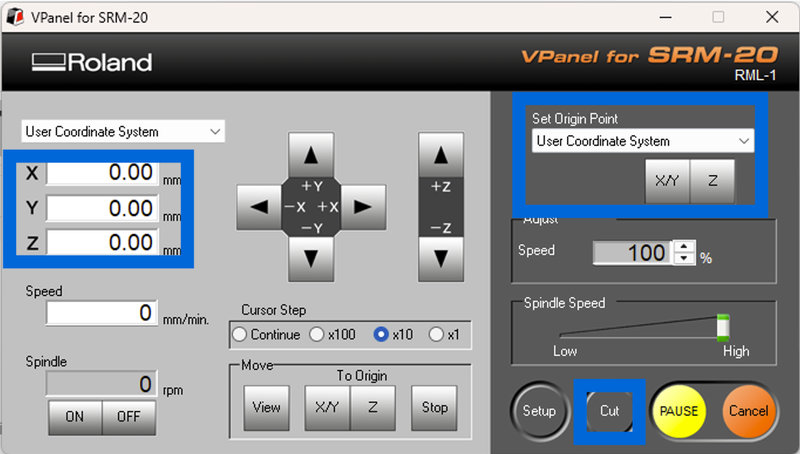This screenshot has height=454, width=800.
Task: Jog the tool in the +Y direction
Action: coord(311,155)
